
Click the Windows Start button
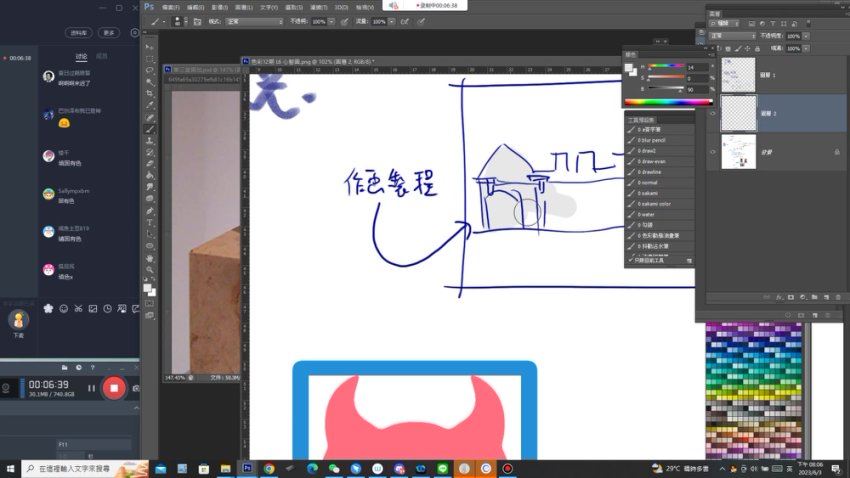coord(10,468)
